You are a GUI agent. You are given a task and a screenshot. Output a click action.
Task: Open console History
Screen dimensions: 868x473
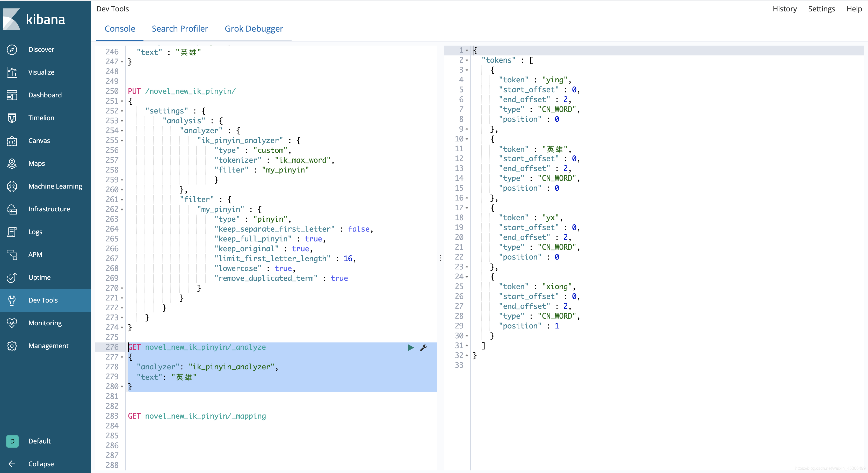click(784, 9)
